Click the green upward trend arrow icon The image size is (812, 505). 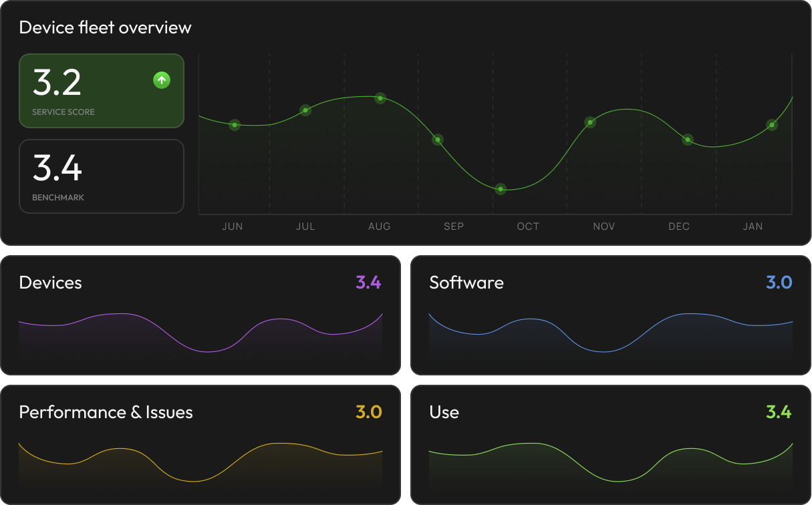tap(161, 79)
